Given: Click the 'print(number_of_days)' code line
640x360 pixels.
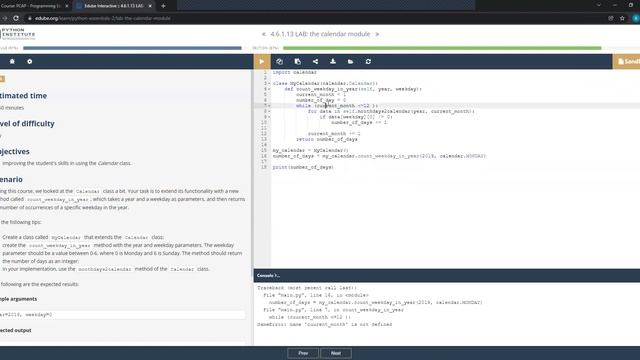Looking at the screenshot, I should [x=303, y=167].
